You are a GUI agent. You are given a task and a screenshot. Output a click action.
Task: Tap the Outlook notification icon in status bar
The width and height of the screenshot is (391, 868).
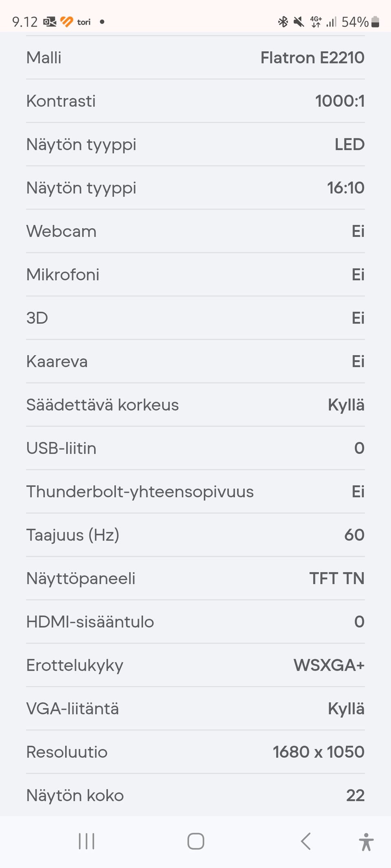pos(50,22)
